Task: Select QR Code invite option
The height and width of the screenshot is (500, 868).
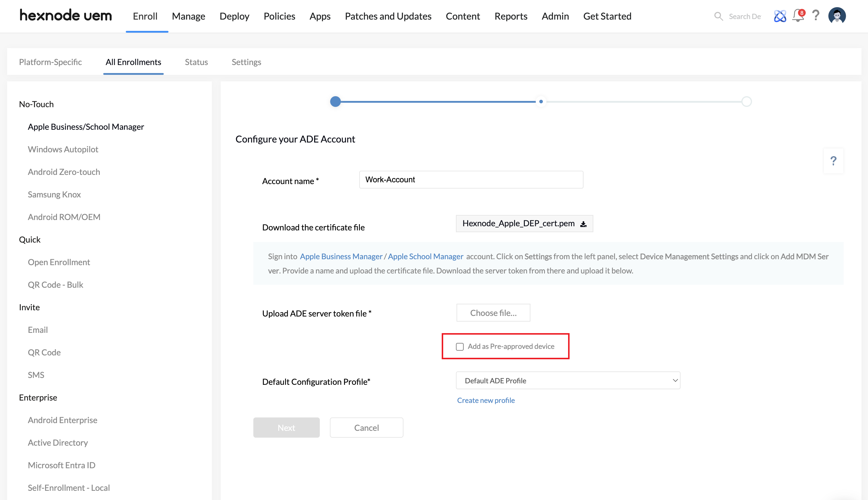Action: click(x=44, y=352)
